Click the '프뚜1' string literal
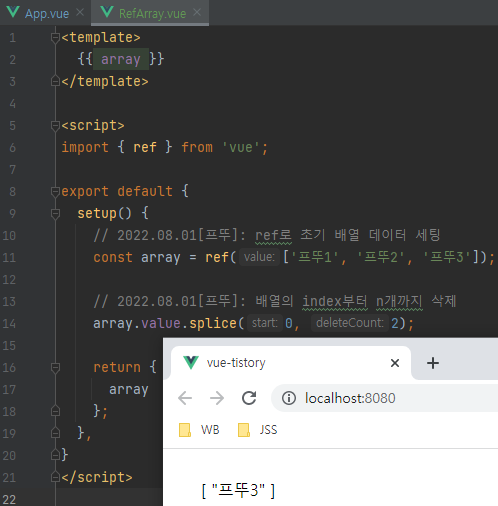498x506 pixels. [315, 257]
